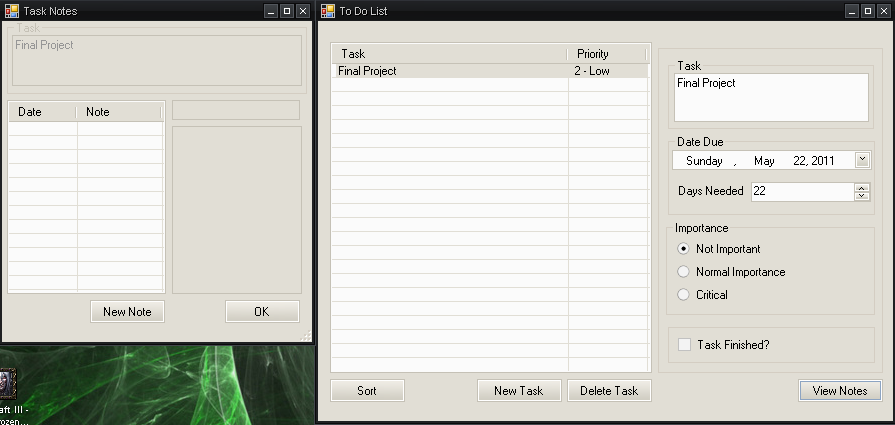Click the New Task button
This screenshot has height=425, width=895.
[519, 391]
